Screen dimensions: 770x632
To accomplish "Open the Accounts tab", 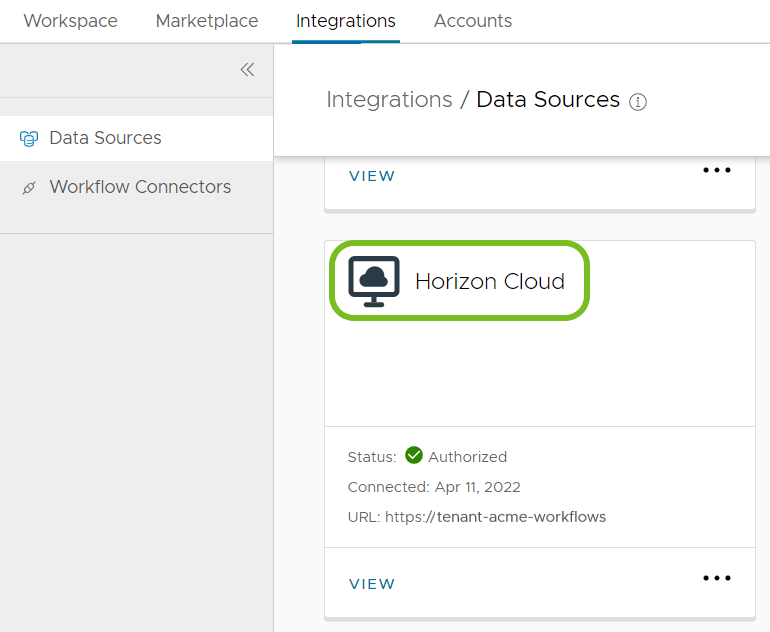I will [x=473, y=21].
